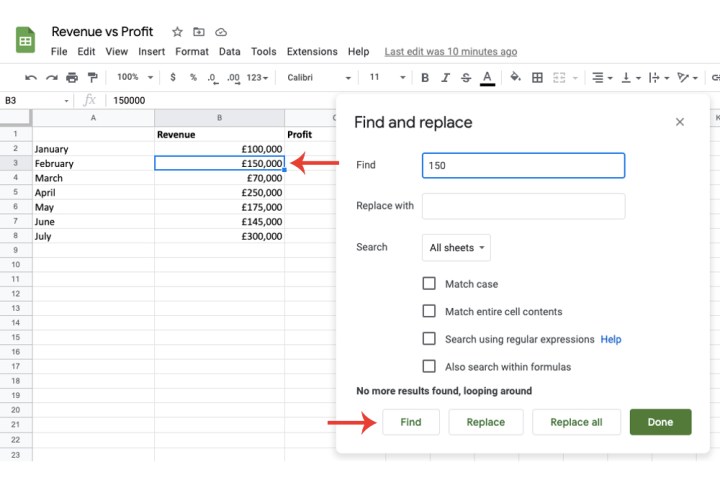This screenshot has height=480, width=720.
Task: Open the Extensions menu
Action: pos(312,51)
